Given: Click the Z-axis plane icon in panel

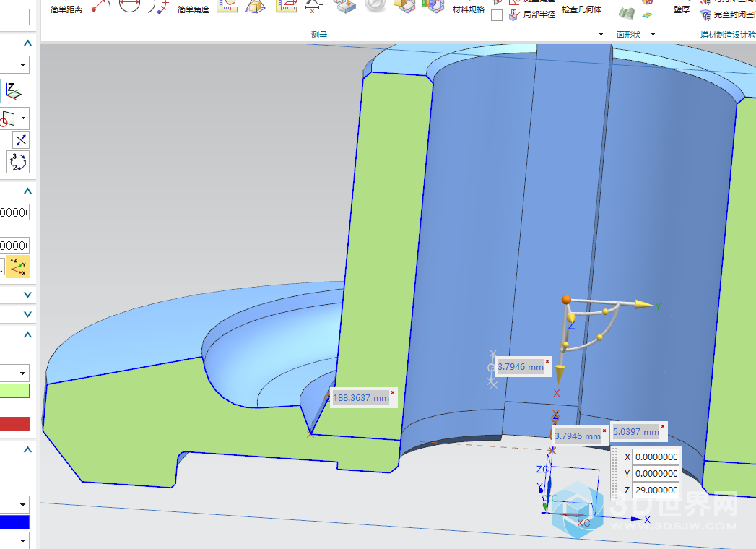Looking at the screenshot, I should coord(14,91).
